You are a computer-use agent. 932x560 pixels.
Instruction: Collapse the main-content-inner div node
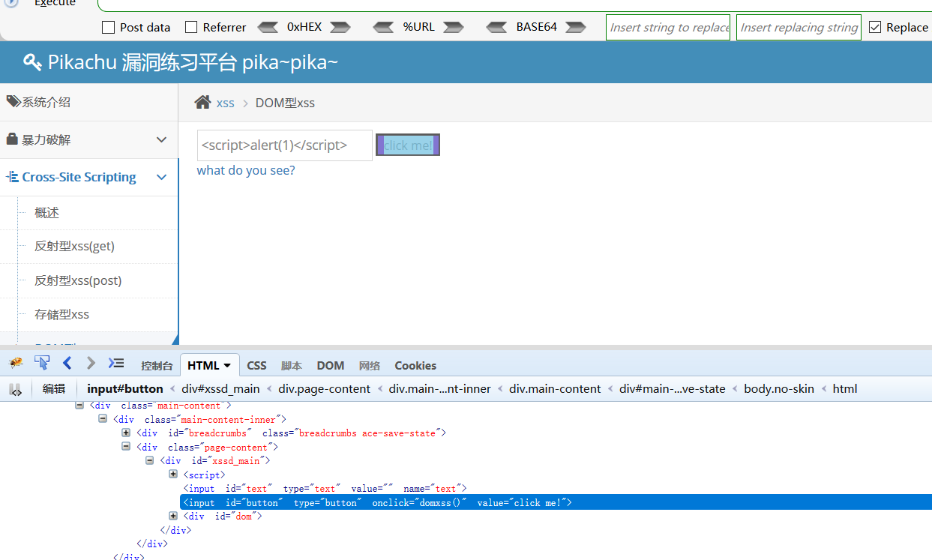103,419
